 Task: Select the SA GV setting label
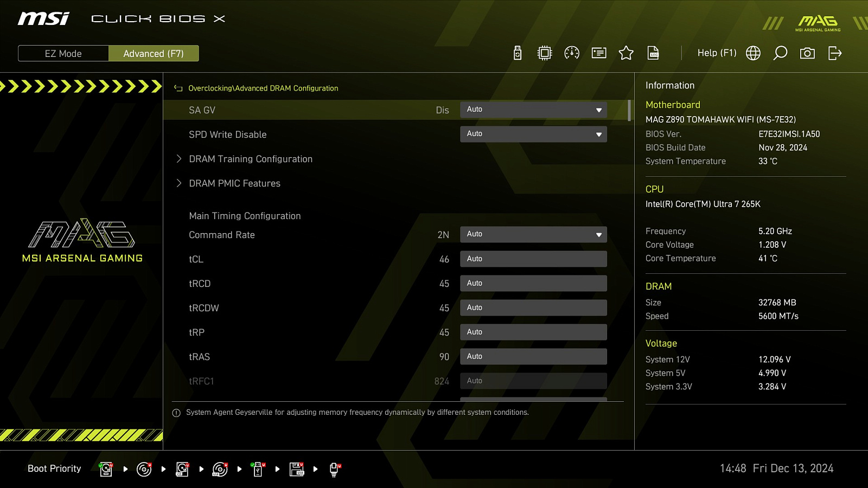point(202,110)
